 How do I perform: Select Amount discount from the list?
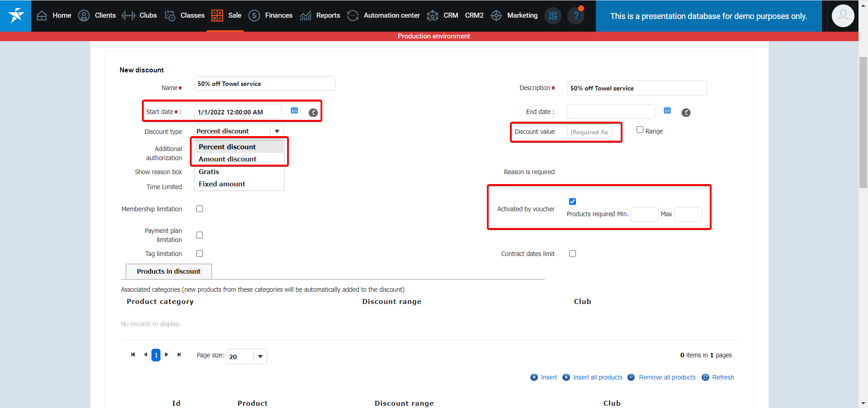coord(227,159)
